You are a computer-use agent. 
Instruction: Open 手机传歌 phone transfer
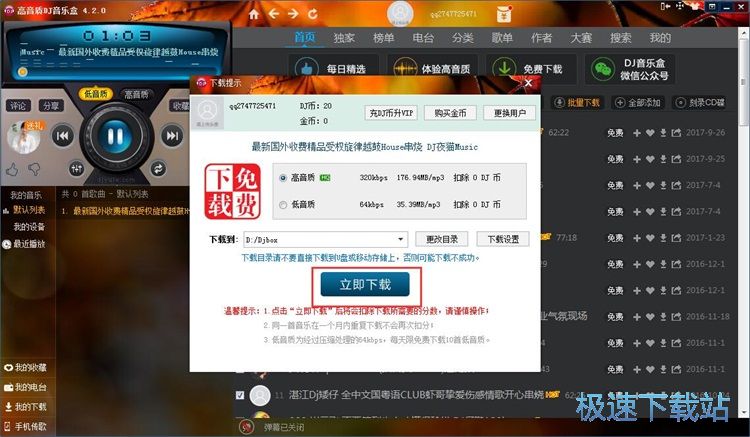pos(26,426)
